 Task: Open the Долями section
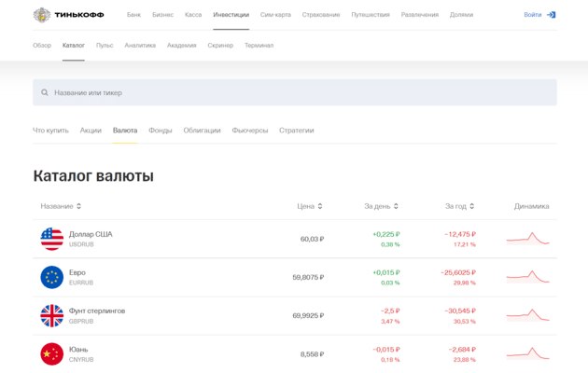462,15
